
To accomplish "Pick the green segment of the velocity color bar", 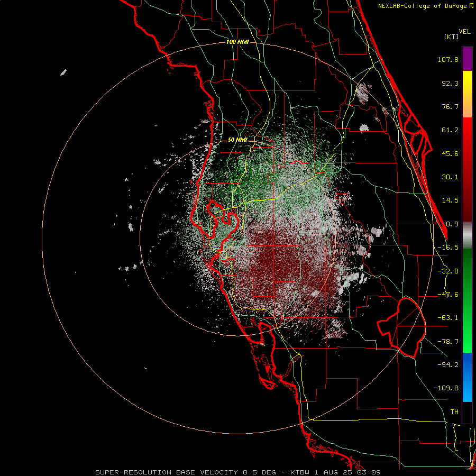I will [x=467, y=300].
